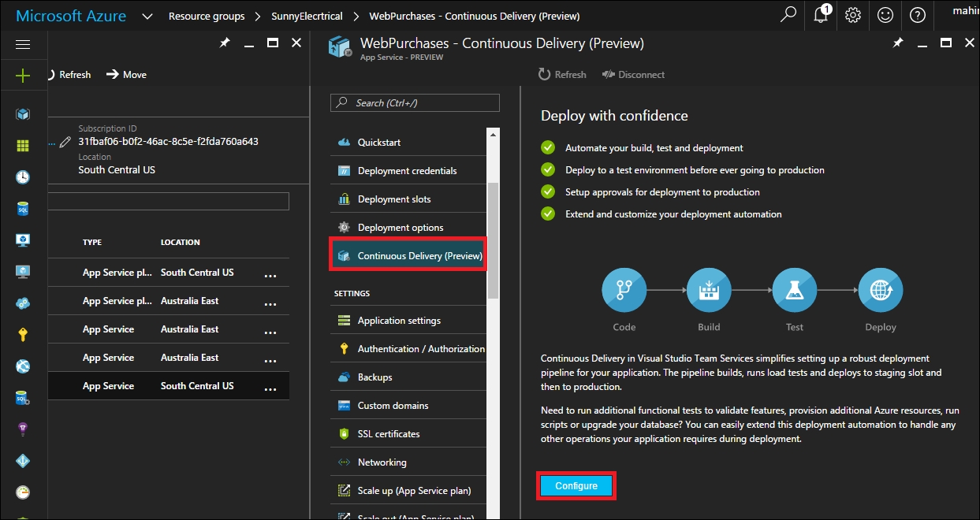980x520 pixels.
Task: Open Deployment options menu item
Action: coord(408,228)
